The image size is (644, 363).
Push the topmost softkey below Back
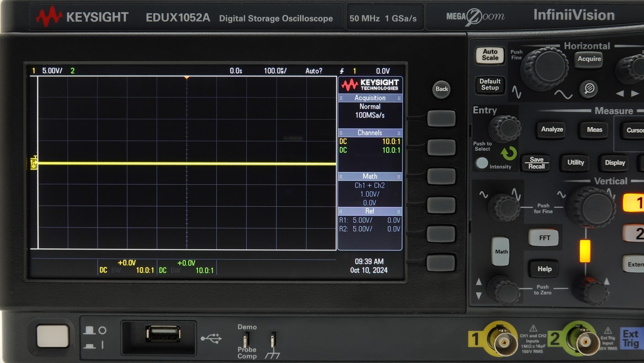click(x=441, y=118)
